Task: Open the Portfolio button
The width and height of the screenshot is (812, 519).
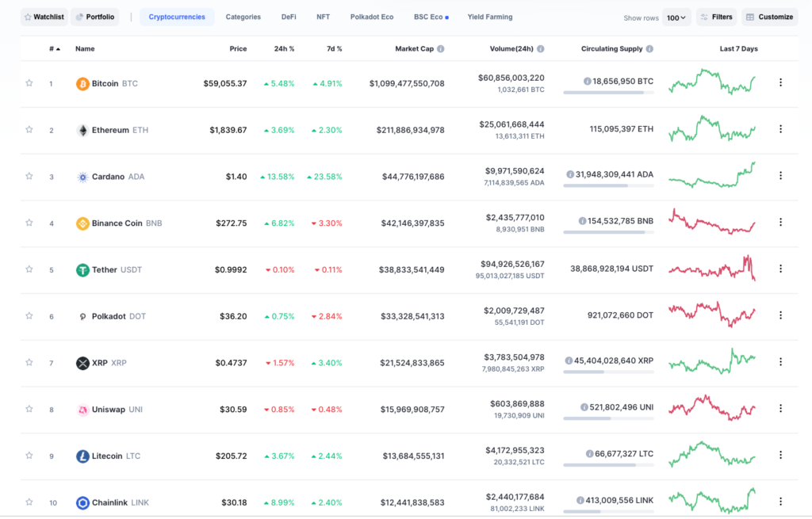Action: pyautogui.click(x=95, y=17)
